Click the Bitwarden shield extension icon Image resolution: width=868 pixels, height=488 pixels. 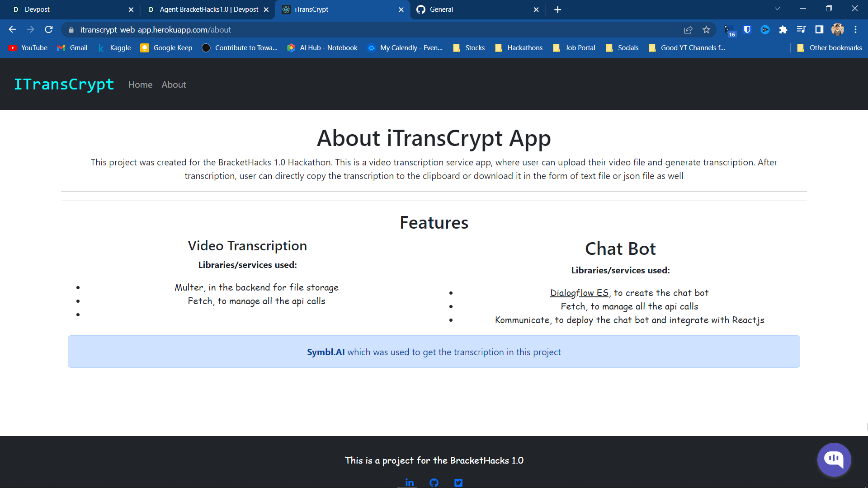point(747,30)
